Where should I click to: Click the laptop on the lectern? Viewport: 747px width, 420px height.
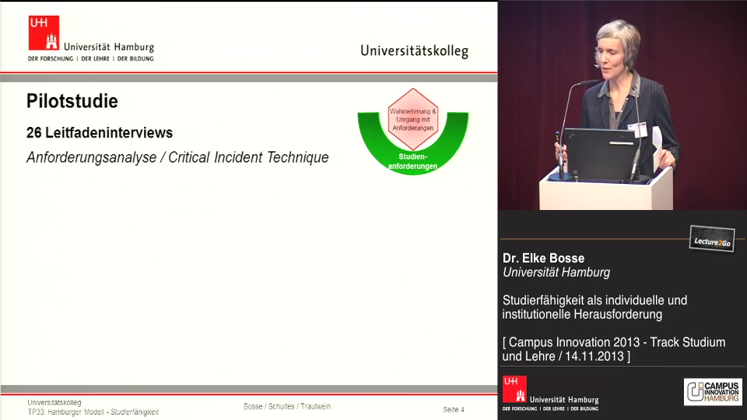point(599,154)
